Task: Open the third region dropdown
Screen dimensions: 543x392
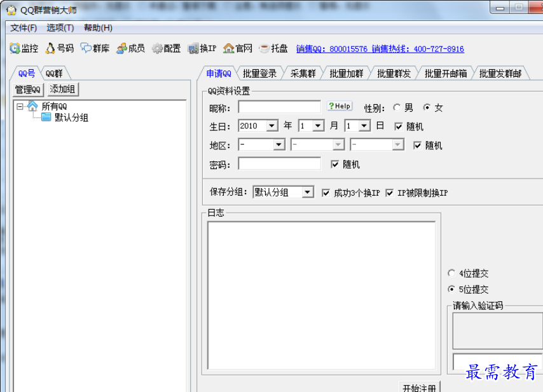Action: point(398,145)
